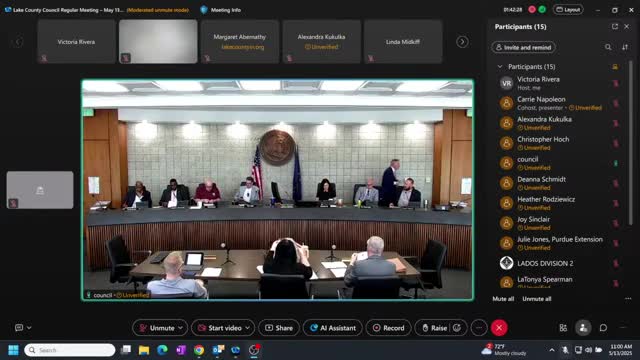Select Linda Midkiff's video thumbnail
Image resolution: width=640 pixels, height=360 pixels.
coord(403,42)
